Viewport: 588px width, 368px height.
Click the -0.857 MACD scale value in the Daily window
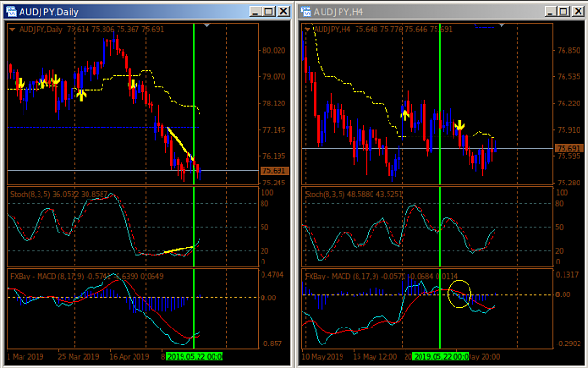[272, 344]
